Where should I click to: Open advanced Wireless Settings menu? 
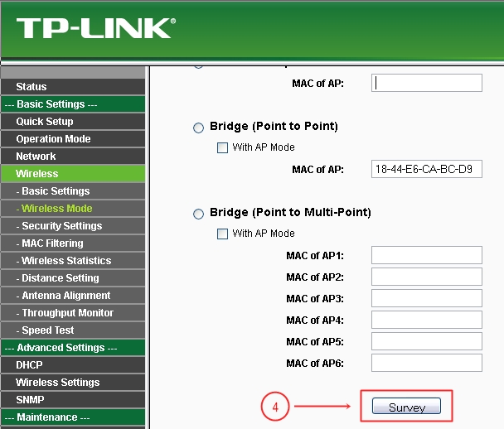point(73,382)
